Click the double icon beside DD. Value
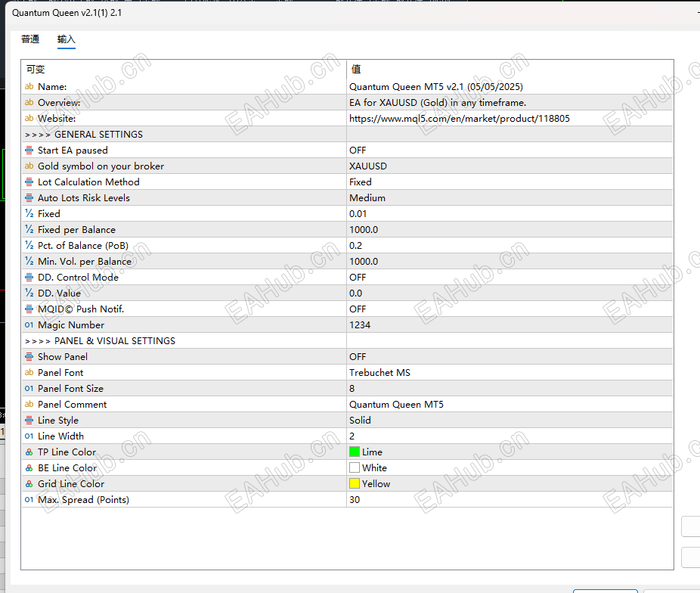The height and width of the screenshot is (593, 700). (29, 293)
